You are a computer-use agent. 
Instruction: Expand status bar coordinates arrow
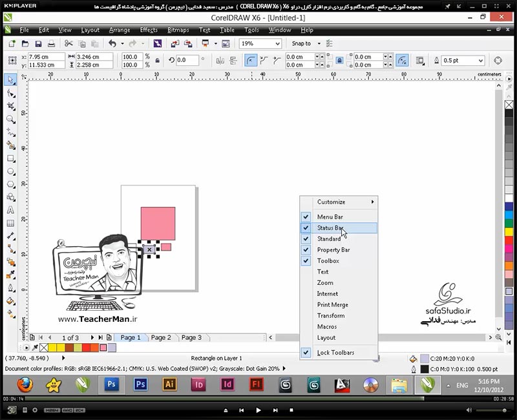click(63, 358)
